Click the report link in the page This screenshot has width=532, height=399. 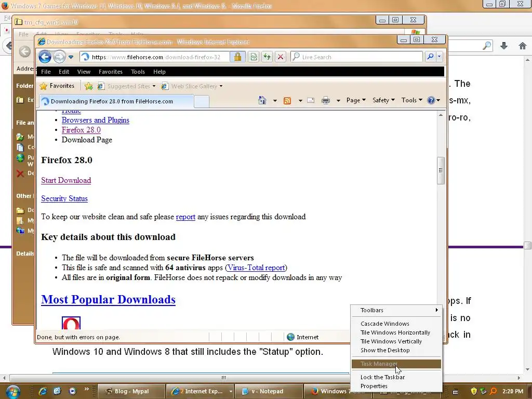tap(185, 217)
